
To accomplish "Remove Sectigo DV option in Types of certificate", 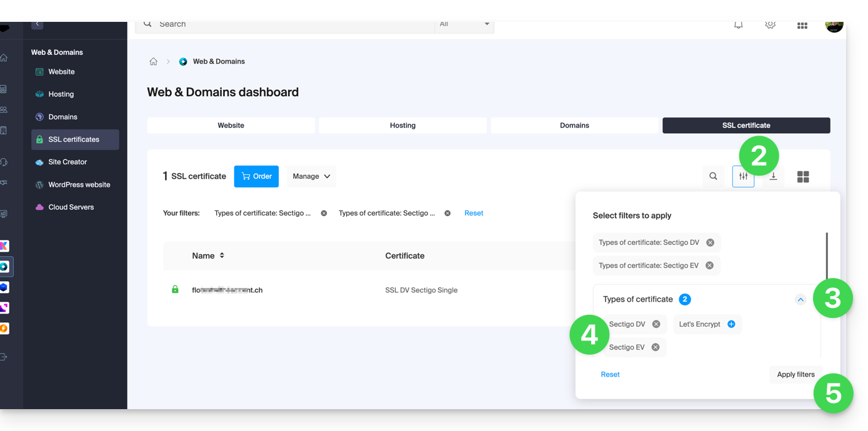I will point(656,324).
